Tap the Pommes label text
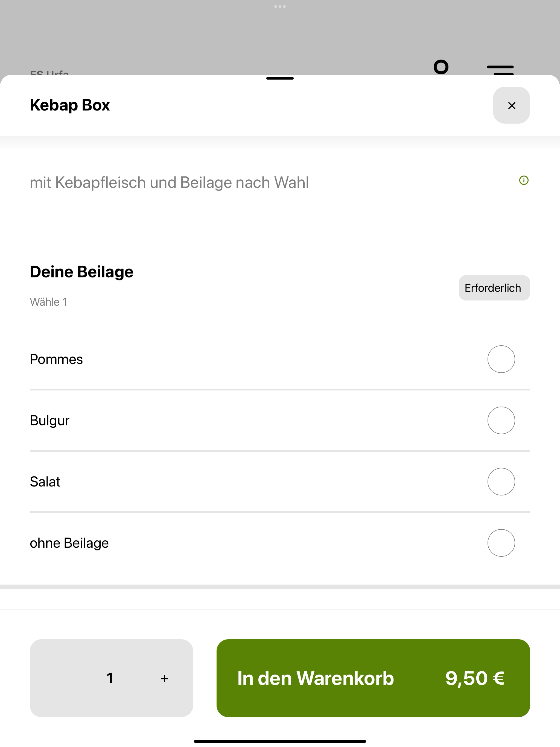The height and width of the screenshot is (747, 560). tap(56, 359)
